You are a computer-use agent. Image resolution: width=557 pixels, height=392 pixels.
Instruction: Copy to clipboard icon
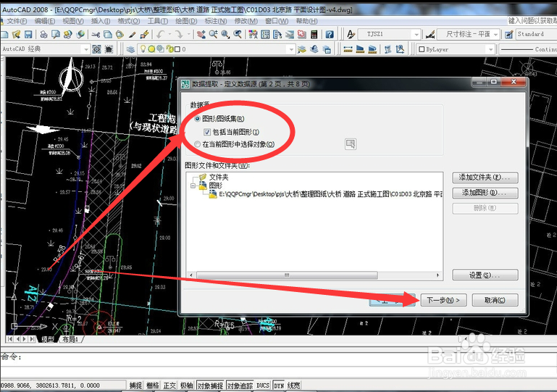tap(108, 35)
